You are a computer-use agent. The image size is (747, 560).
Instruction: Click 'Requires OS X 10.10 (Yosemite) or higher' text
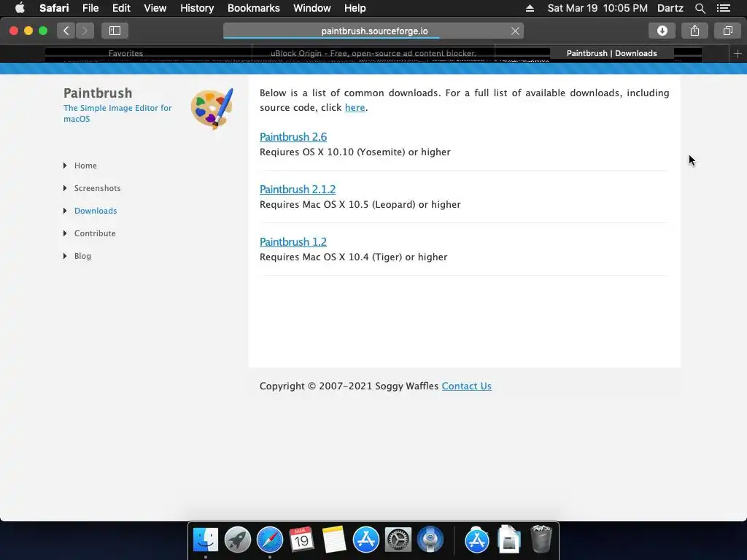(355, 152)
